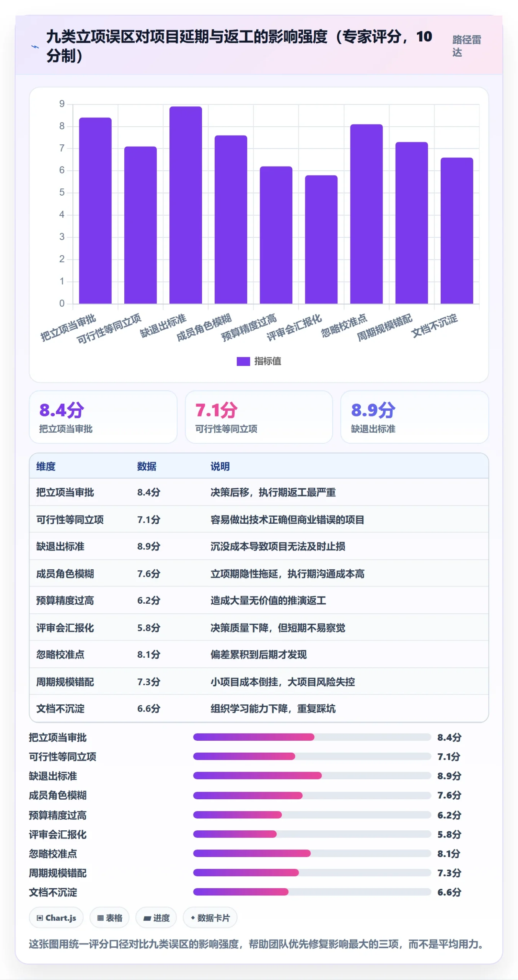
Task: Click the 8.1分 progress bar for 忽略校准点
Action: click(312, 853)
